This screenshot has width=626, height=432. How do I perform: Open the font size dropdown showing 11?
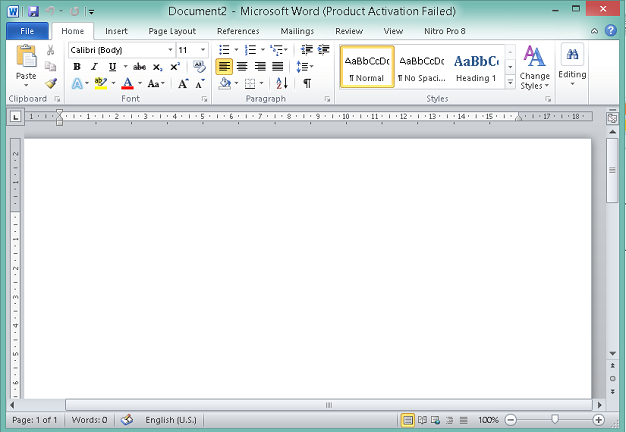tap(203, 50)
